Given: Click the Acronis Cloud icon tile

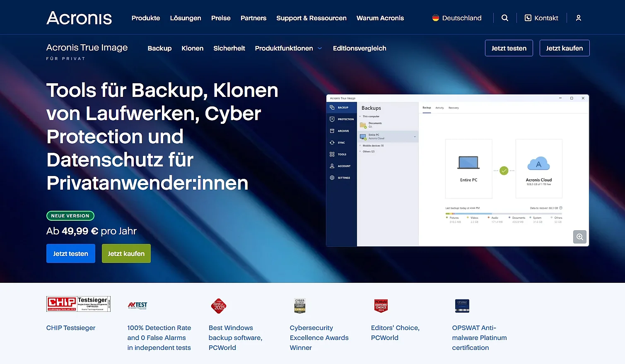Looking at the screenshot, I should pos(539,169).
